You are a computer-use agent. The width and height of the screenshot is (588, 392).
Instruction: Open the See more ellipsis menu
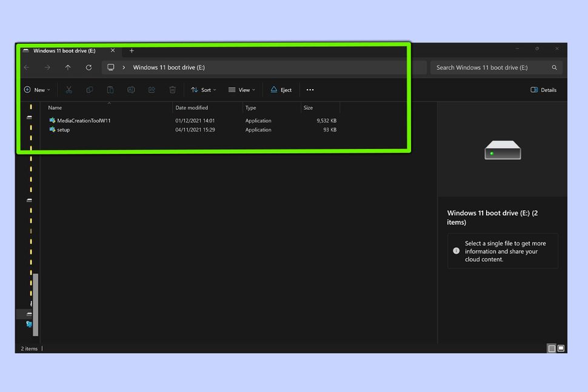point(310,90)
